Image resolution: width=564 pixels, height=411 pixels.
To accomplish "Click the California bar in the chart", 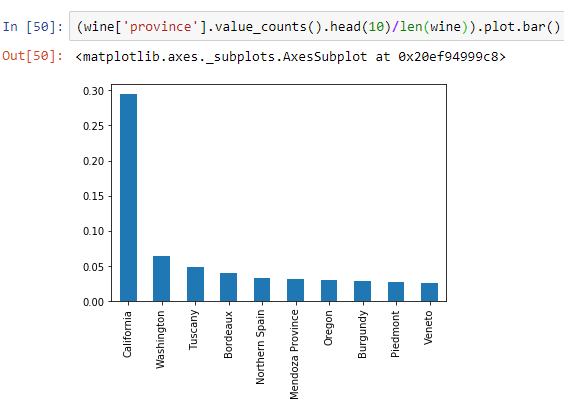I will [x=128, y=197].
